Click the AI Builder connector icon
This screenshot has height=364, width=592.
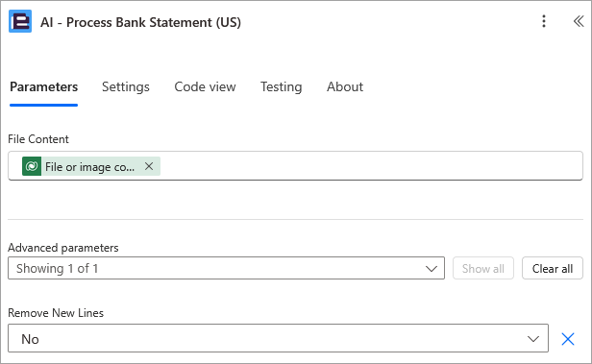[x=20, y=21]
